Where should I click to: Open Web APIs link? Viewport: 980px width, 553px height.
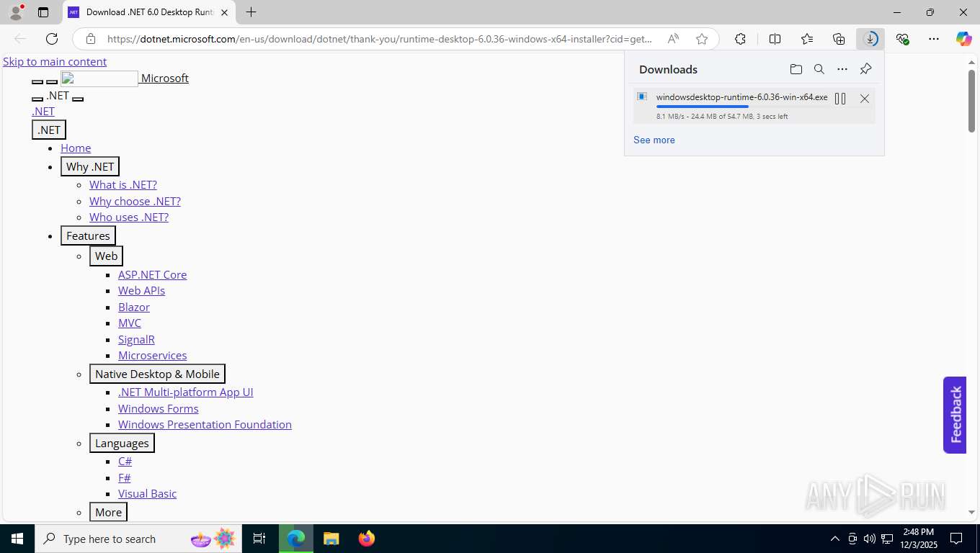(x=141, y=290)
